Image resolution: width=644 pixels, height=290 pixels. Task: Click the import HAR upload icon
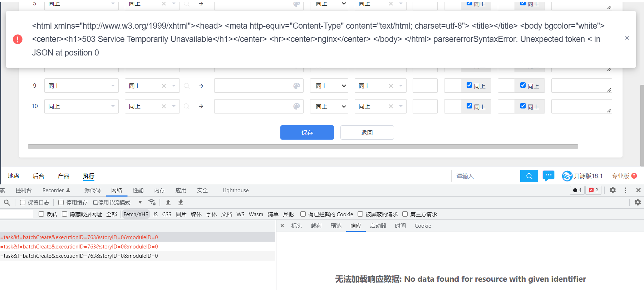pyautogui.click(x=168, y=203)
